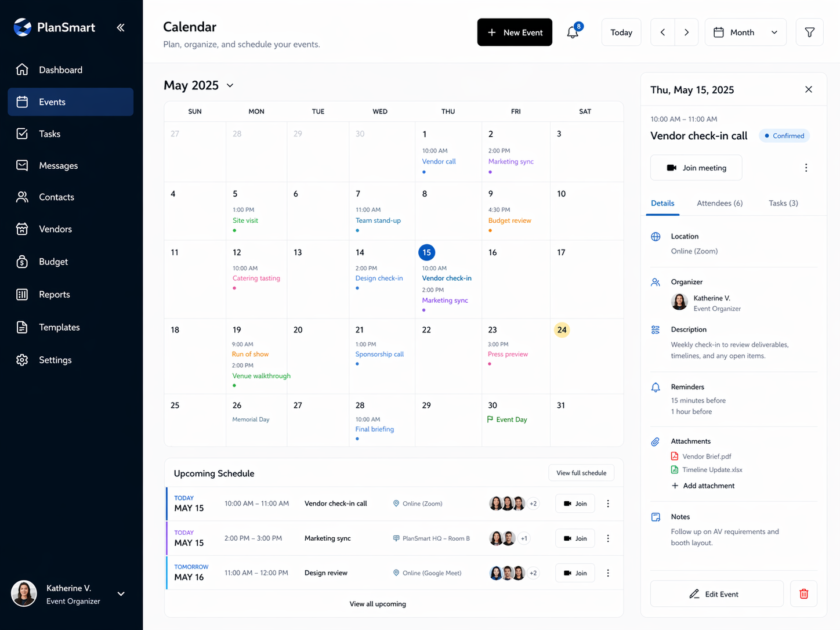The width and height of the screenshot is (840, 630).
Task: Open Messages from the sidebar
Action: (x=21, y=165)
